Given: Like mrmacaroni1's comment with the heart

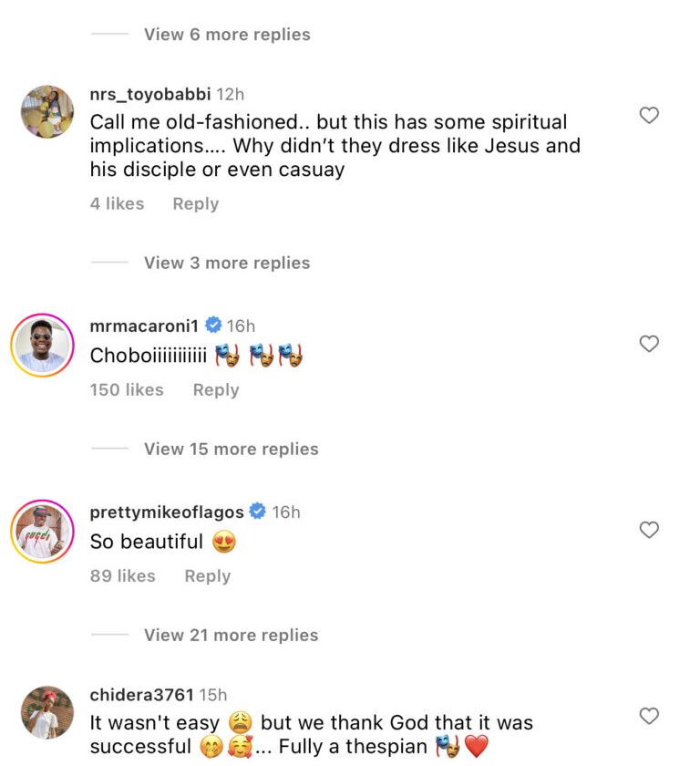Looking at the screenshot, I should click(649, 344).
